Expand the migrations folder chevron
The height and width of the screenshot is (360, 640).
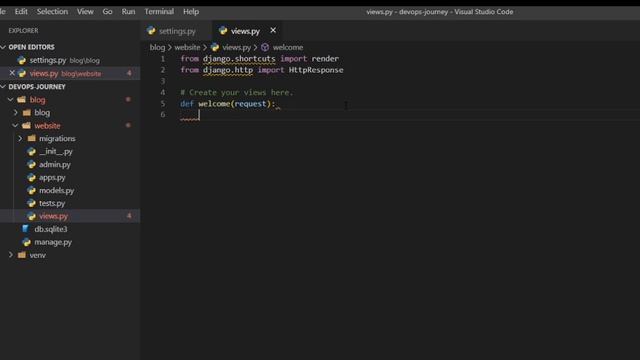(x=20, y=139)
